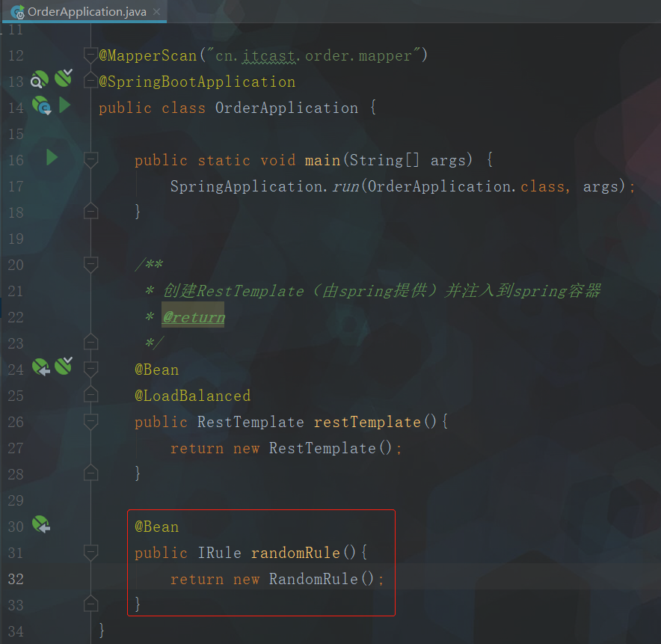661x644 pixels.
Task: Click fold end marker at line 33
Action: (x=90, y=604)
